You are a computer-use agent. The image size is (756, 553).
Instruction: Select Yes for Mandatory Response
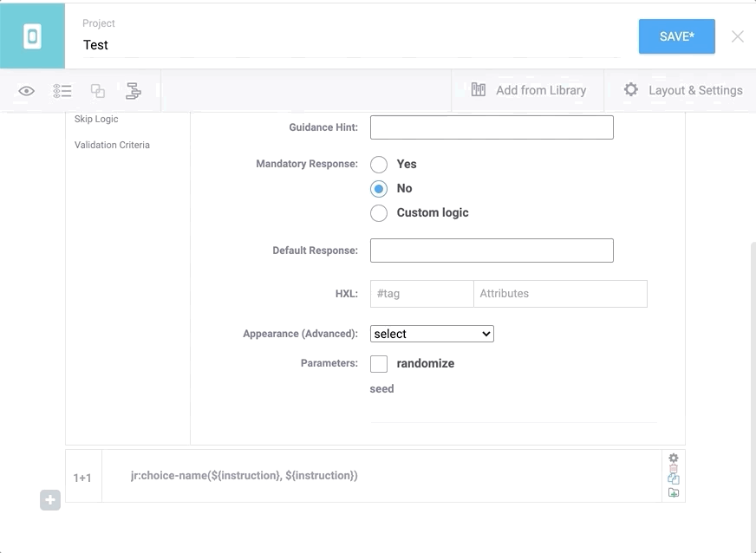(x=379, y=164)
